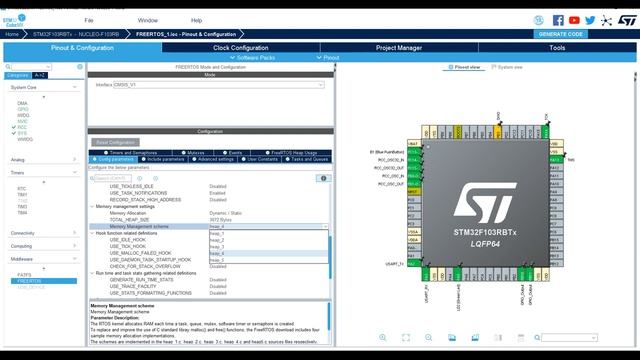Open the ST Twitter icon

(x=590, y=20)
